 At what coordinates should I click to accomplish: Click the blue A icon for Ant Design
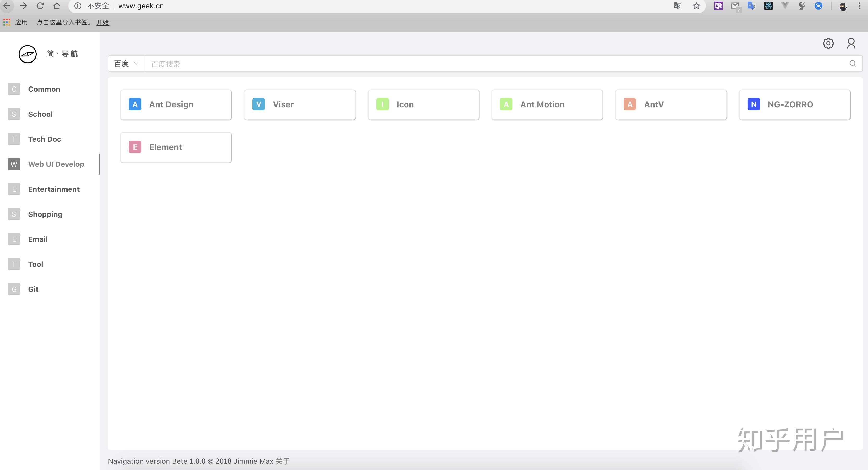(x=135, y=104)
